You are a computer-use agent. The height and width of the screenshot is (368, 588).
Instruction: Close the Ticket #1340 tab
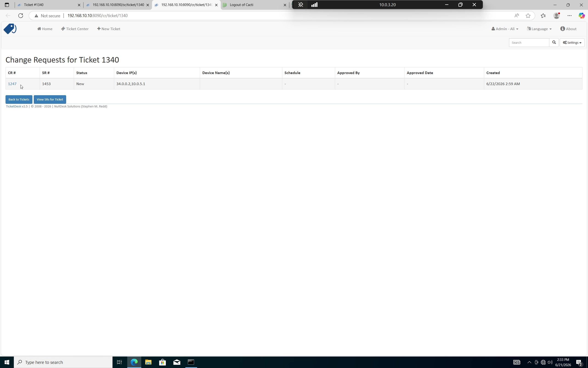point(79,5)
